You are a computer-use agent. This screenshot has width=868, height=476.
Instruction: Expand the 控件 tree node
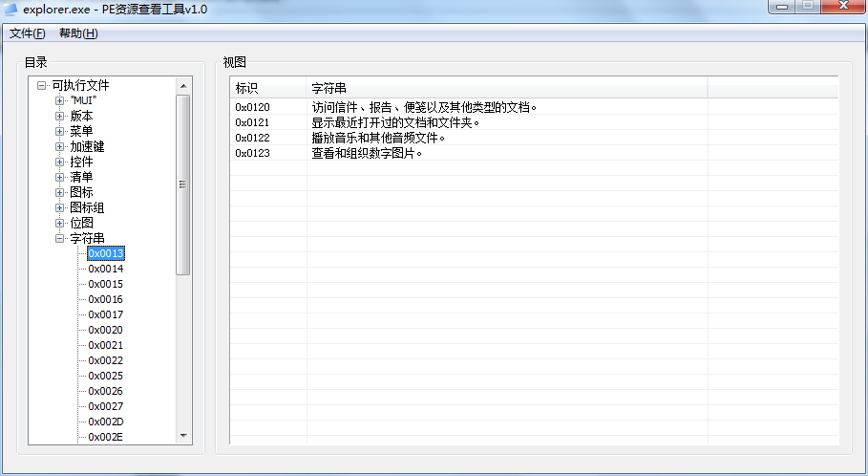tap(60, 162)
